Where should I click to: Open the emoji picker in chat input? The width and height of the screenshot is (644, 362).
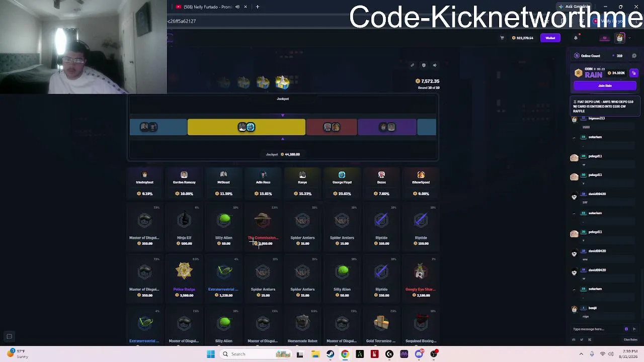[626, 329]
